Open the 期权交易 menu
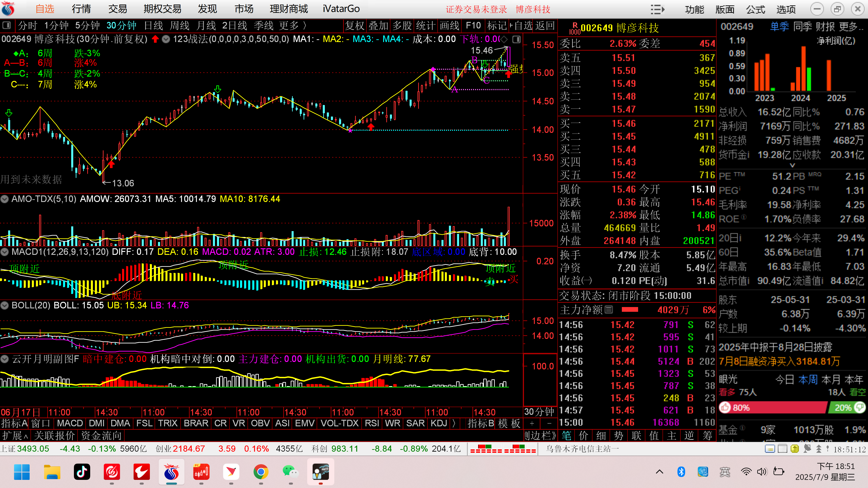Screen dimensions: 868x488 (163, 9)
